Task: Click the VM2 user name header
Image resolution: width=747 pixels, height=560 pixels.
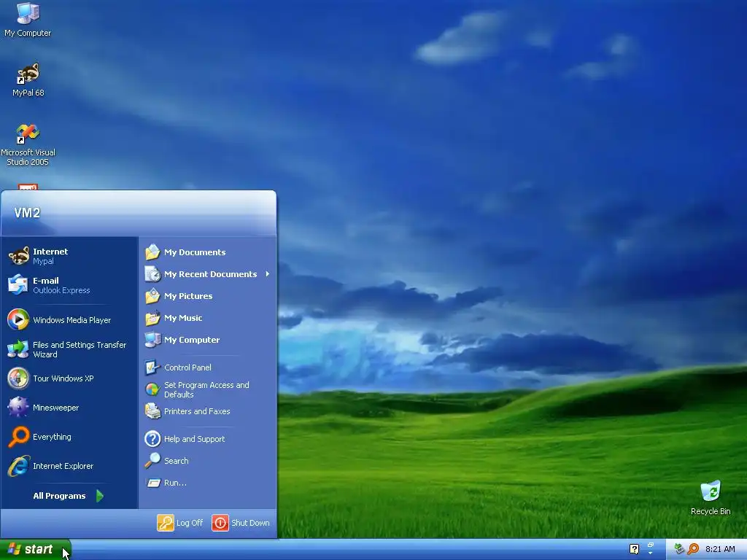Action: (x=27, y=212)
